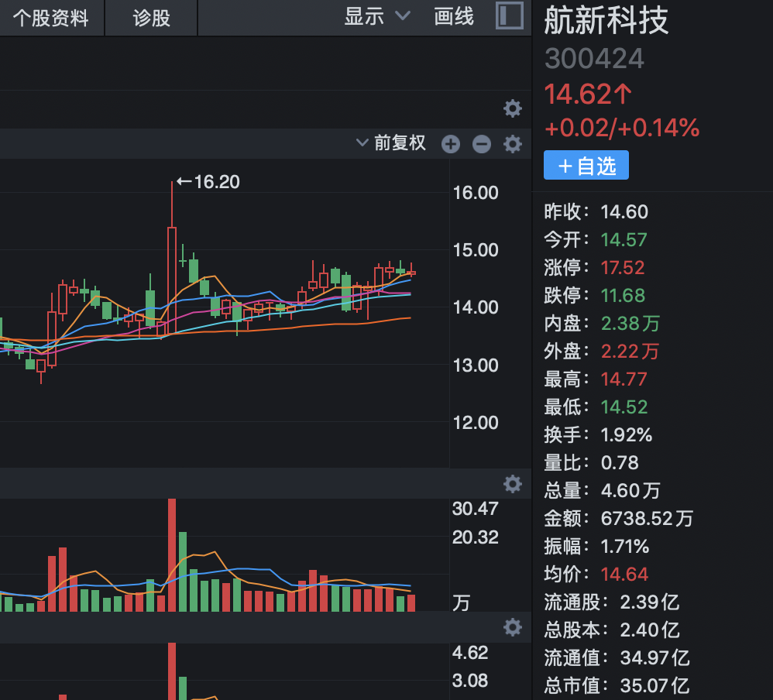Activate the 画线 drawing tool
The width and height of the screenshot is (773, 700).
[454, 16]
